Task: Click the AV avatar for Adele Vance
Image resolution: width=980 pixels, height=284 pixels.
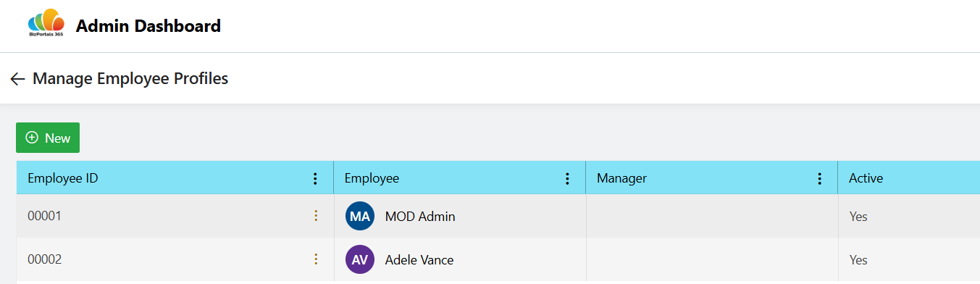Action: [x=360, y=259]
